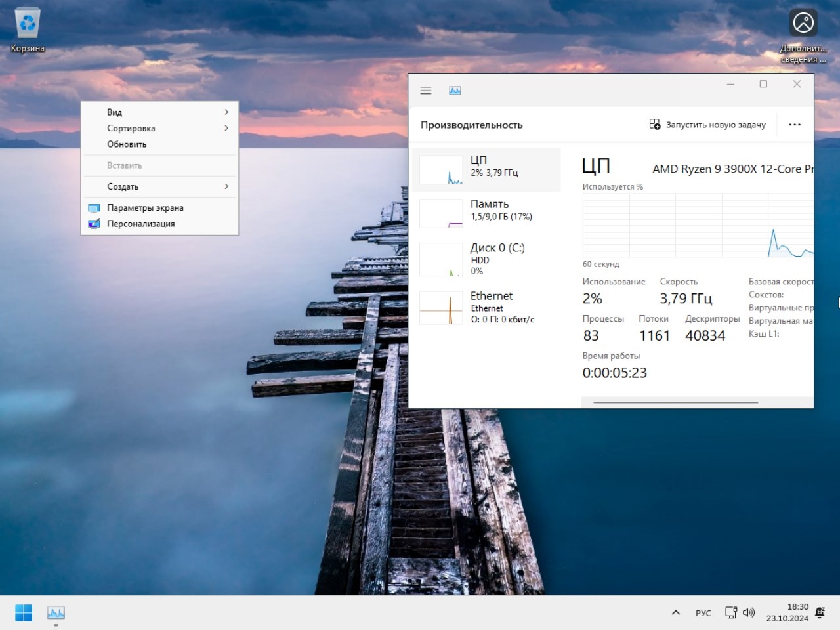This screenshot has height=630, width=840.
Task: Open the notification bell in the taskbar
Action: pyautogui.click(x=820, y=612)
